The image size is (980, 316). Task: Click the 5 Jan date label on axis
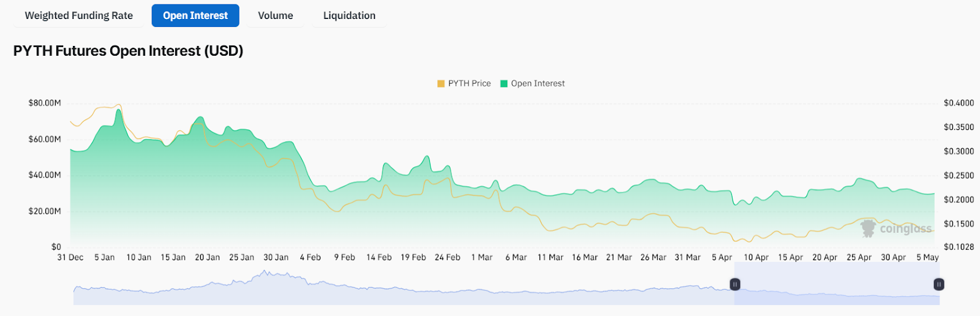click(104, 257)
